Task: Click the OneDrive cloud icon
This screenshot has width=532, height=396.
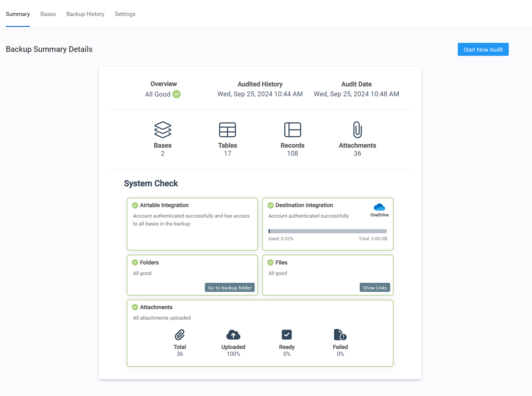Action: point(379,207)
